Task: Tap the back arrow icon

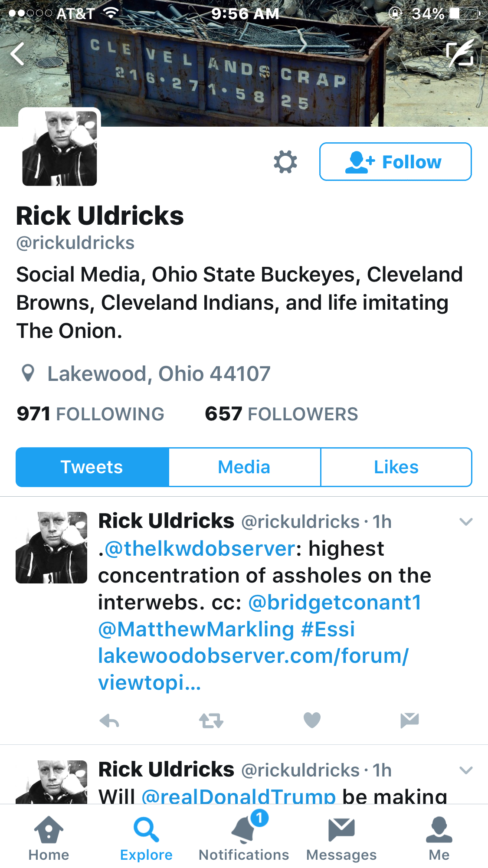Action: [x=17, y=54]
